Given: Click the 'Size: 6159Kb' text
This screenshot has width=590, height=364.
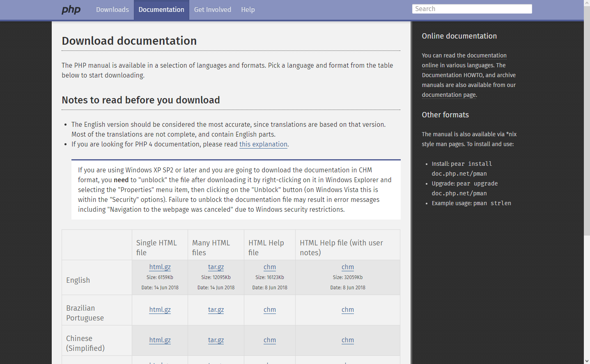Looking at the screenshot, I should pyautogui.click(x=160, y=277).
